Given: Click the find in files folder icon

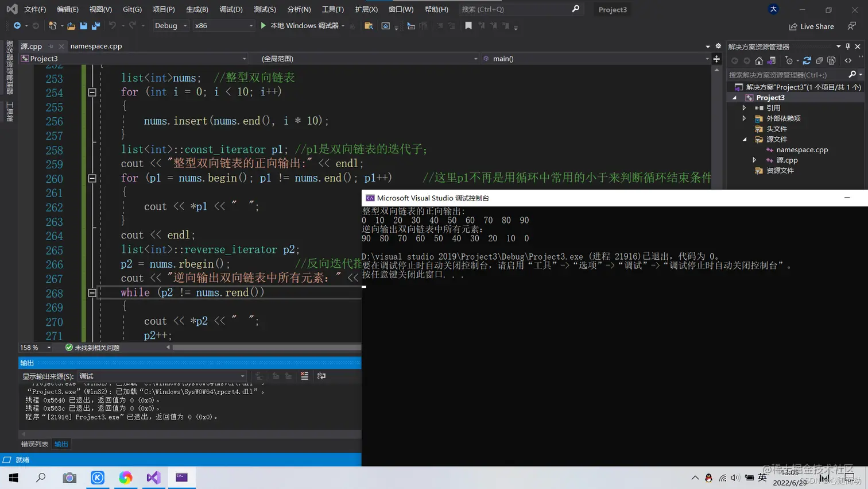Looking at the screenshot, I should (369, 26).
